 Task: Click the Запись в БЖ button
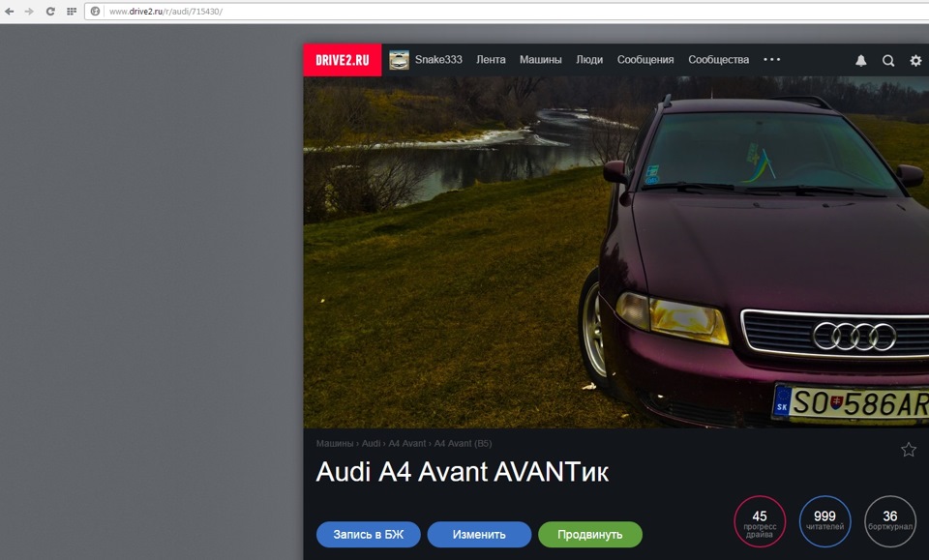click(x=369, y=535)
